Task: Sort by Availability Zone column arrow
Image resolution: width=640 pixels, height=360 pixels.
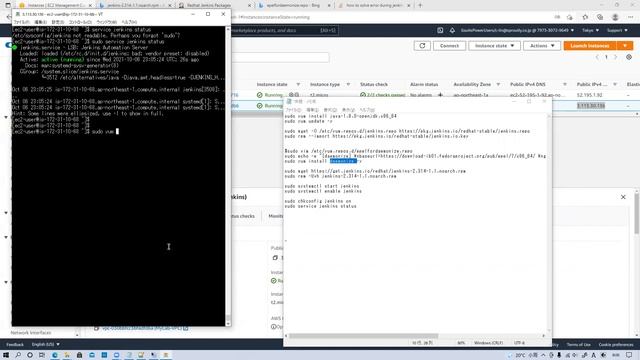Action: tap(498, 84)
